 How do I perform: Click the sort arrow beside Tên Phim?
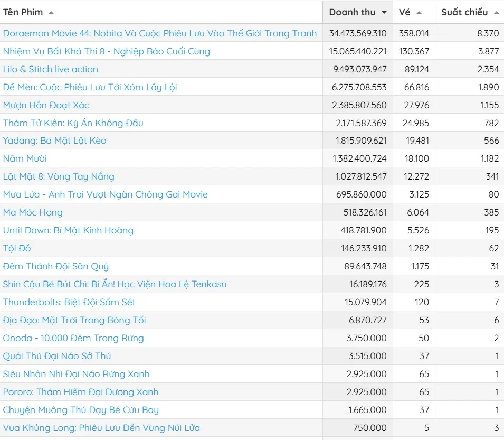tap(51, 12)
